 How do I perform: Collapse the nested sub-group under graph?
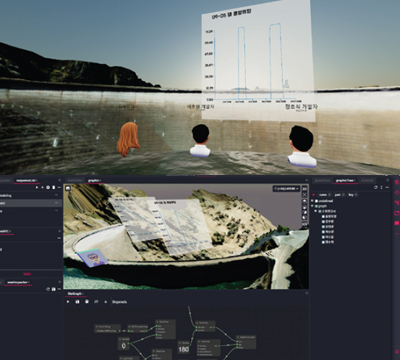click(316, 211)
